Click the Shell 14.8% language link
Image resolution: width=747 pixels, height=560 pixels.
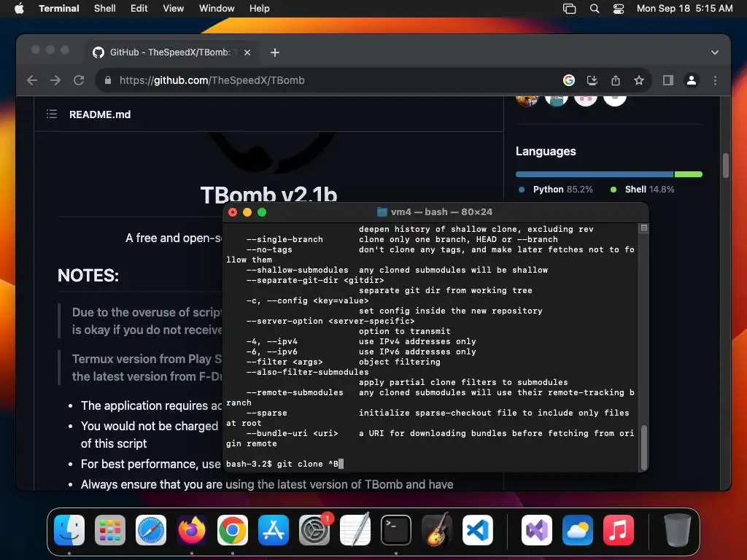[x=649, y=190]
